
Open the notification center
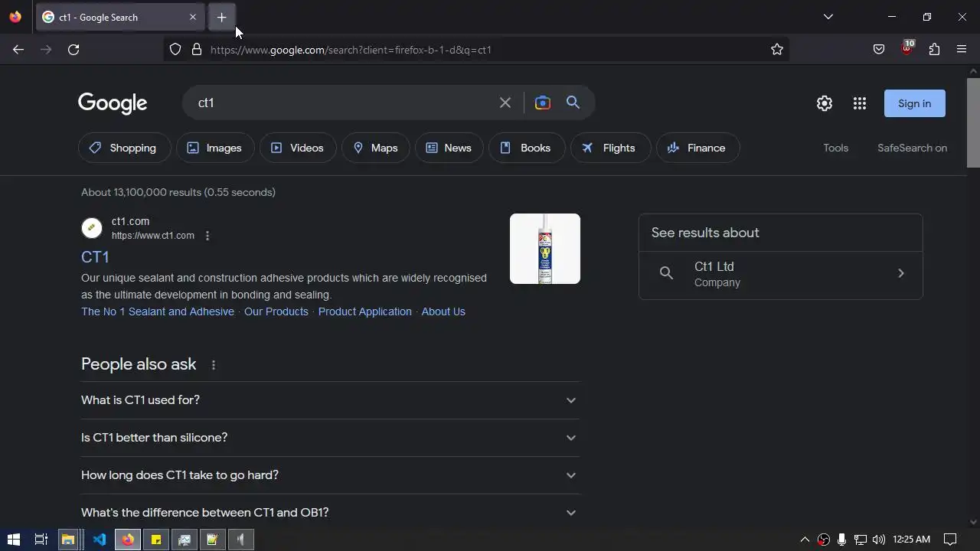[950, 540]
